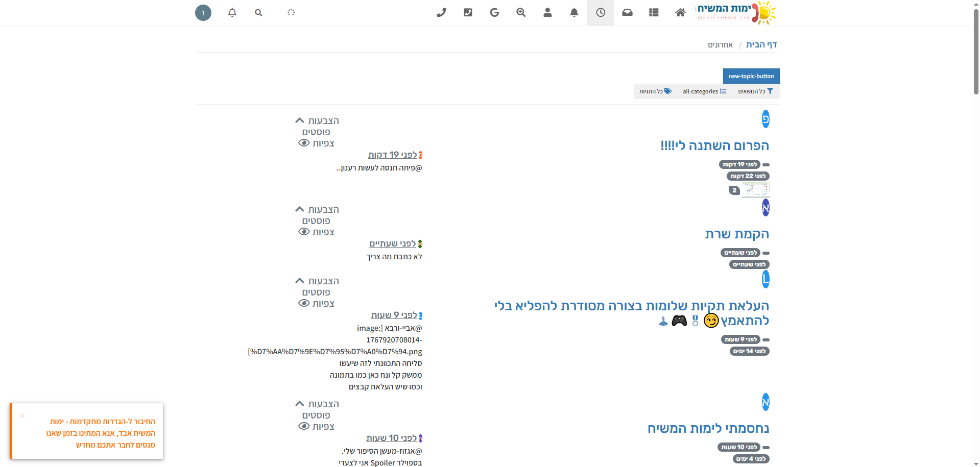Open דף הבית from the breadcrumb
Image resolution: width=980 pixels, height=467 pixels.
pyautogui.click(x=762, y=44)
